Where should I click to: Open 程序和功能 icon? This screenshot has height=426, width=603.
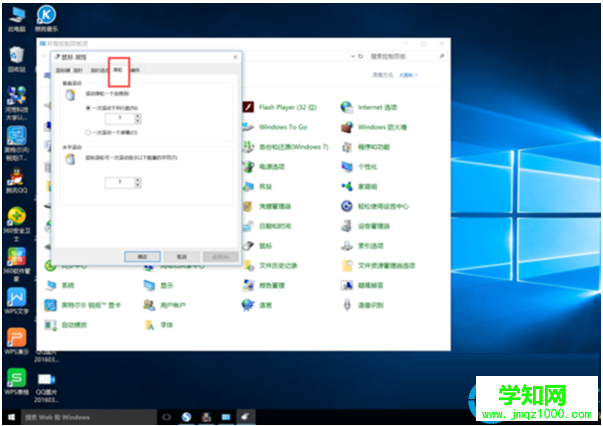pos(346,147)
